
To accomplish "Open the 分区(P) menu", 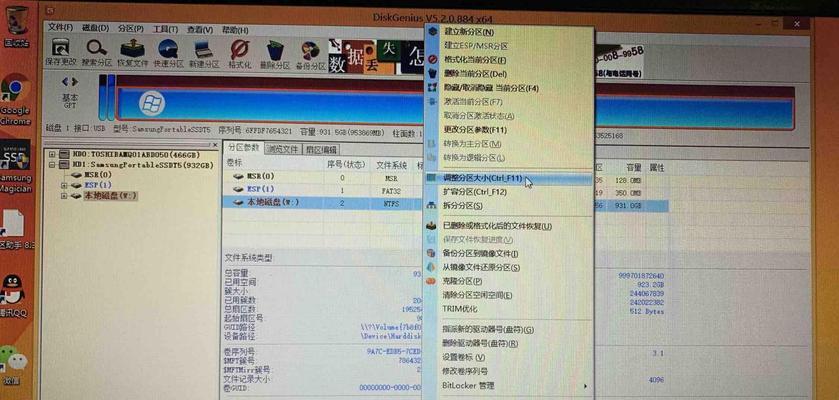I will (131, 28).
